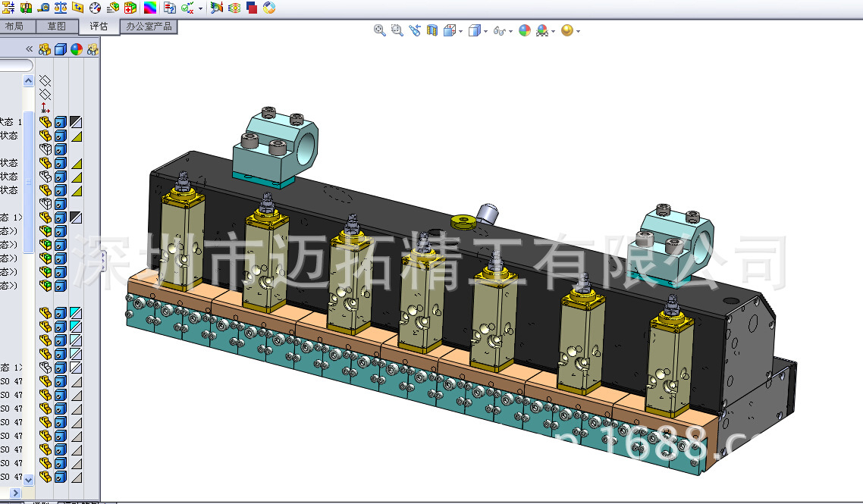Launch AssemblyXpert (box with red cross)
This screenshot has height=504, width=863.
pos(130,8)
